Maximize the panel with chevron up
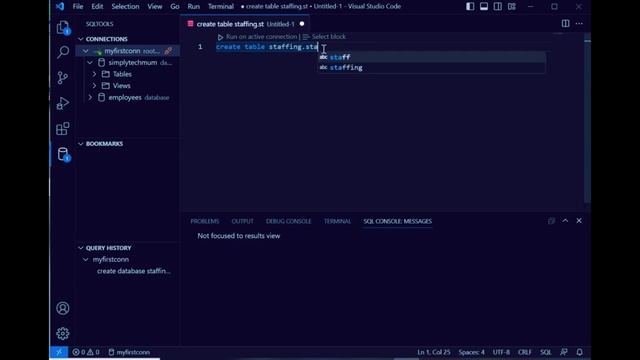The image size is (640, 360). click(565, 220)
